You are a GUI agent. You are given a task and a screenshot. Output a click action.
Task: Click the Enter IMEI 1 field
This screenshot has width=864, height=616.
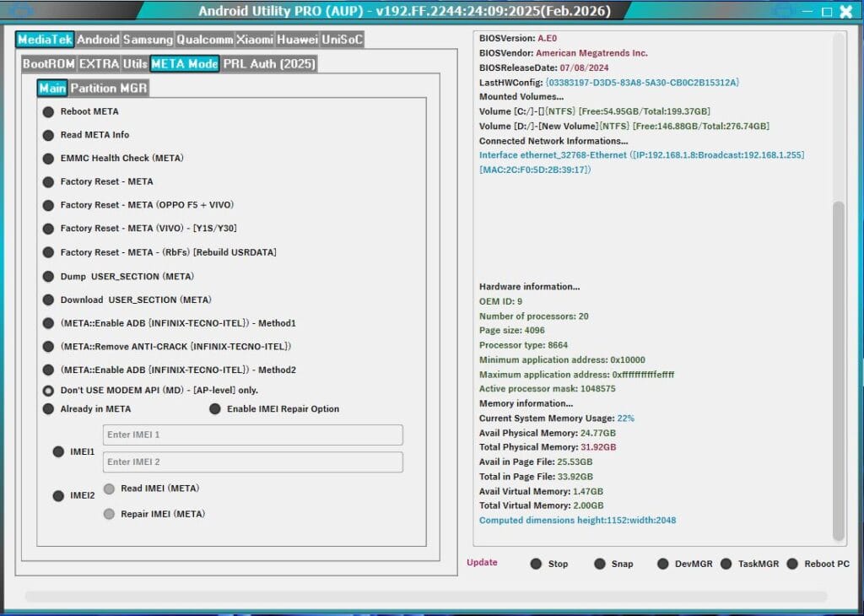pyautogui.click(x=253, y=435)
